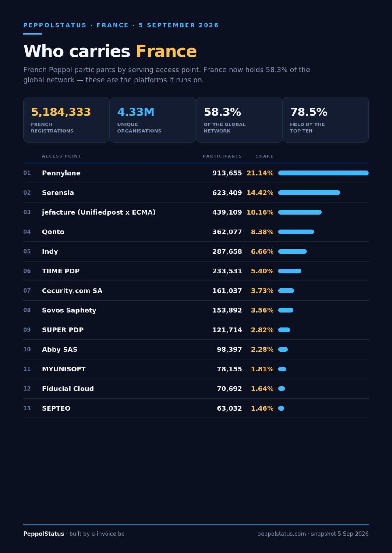Click the participant count "98,397"

(230, 349)
